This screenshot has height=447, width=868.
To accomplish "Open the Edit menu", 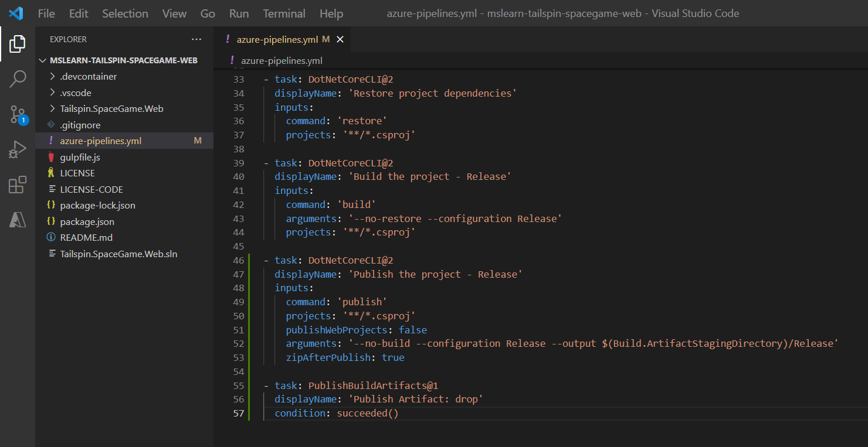I will pos(79,13).
